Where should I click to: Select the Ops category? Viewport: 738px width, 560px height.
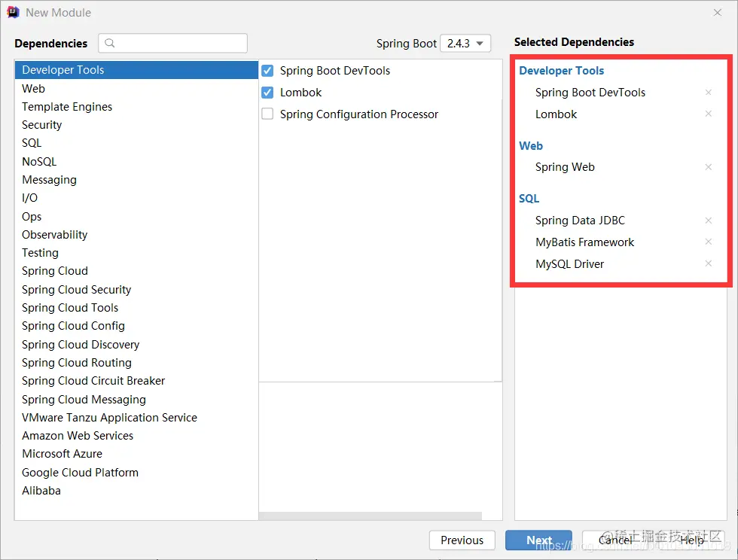[x=136, y=217]
